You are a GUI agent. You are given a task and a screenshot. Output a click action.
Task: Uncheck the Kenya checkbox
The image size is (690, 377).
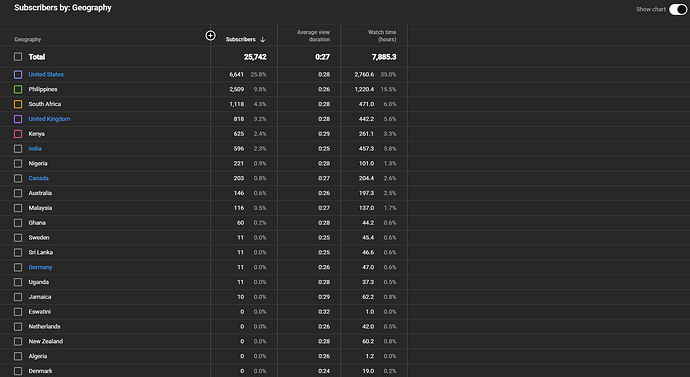tap(18, 134)
